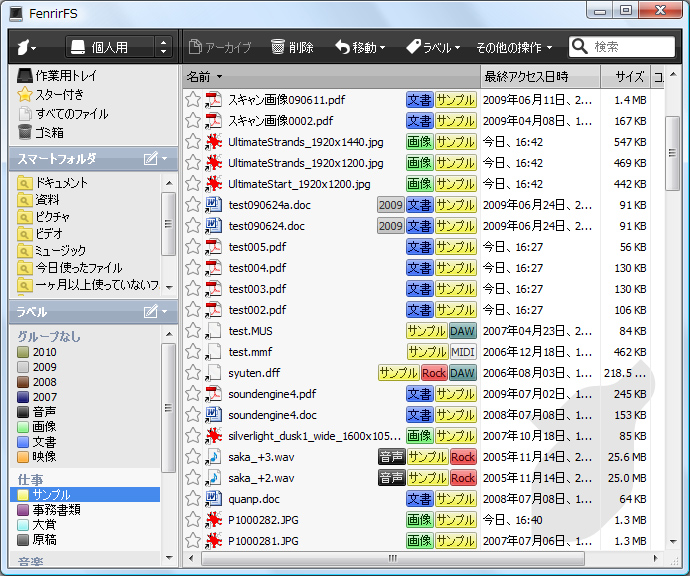This screenshot has height=576, width=690.
Task: Click the MIDI tag on test.mmf
Action: click(463, 352)
